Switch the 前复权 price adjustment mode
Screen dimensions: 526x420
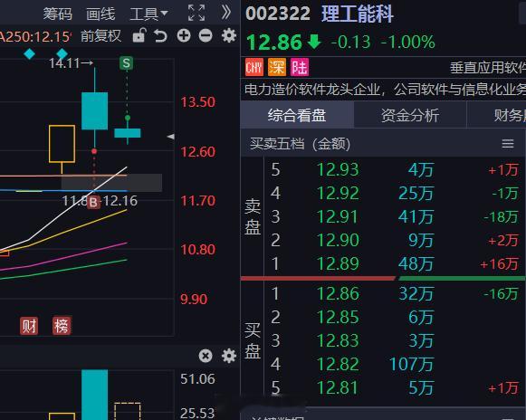[x=100, y=36]
